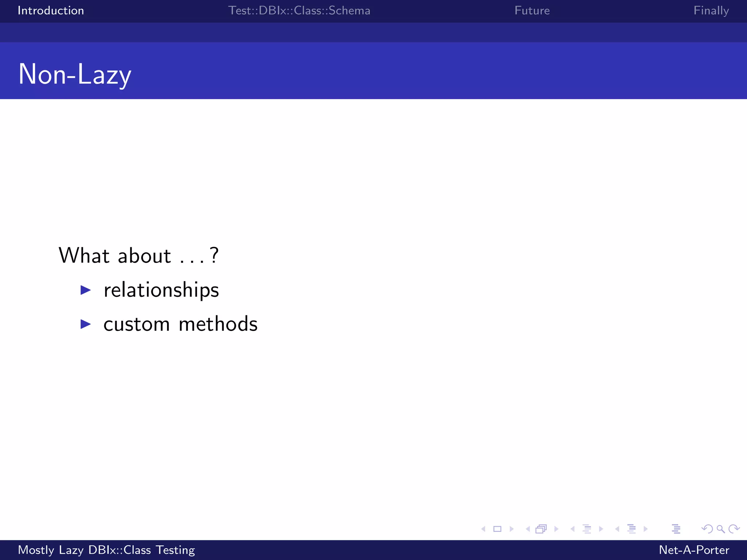Screen dimensions: 747x560
Task: Click the section navigation lines icon
Action: (x=631, y=529)
